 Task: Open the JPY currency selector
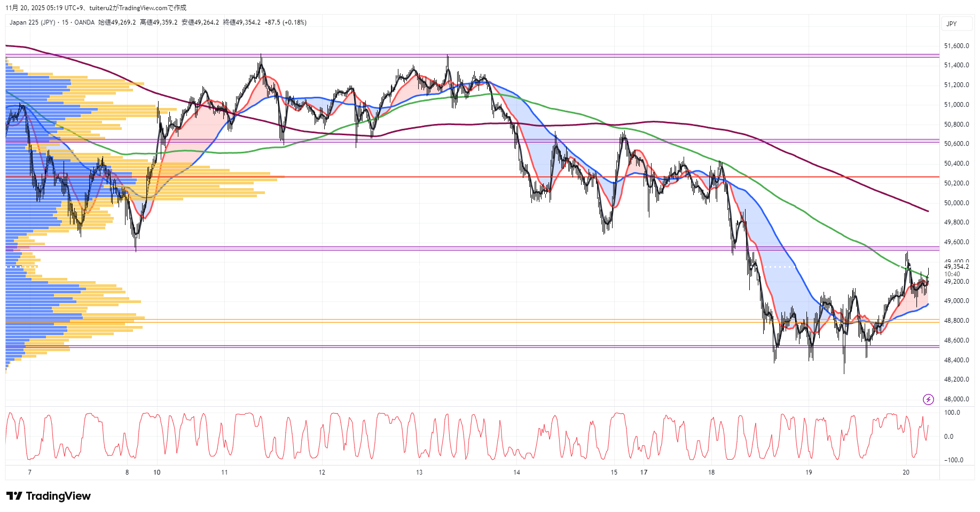(x=952, y=24)
